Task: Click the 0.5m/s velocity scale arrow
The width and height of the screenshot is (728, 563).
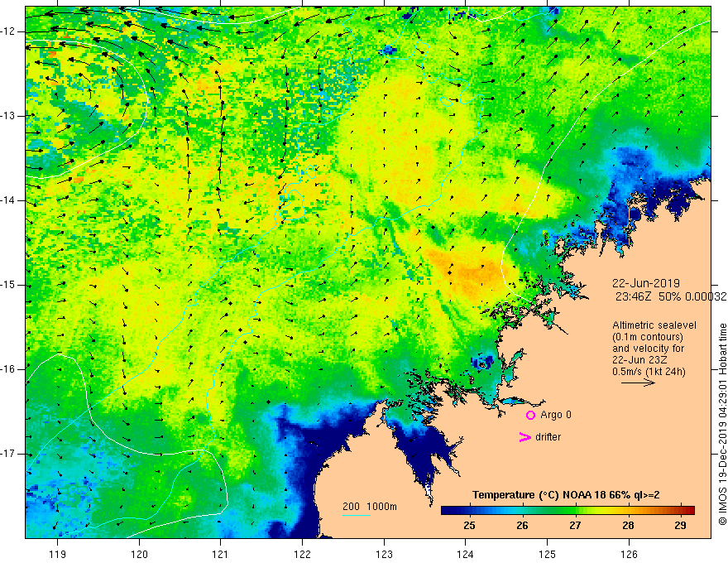Action: click(x=638, y=383)
